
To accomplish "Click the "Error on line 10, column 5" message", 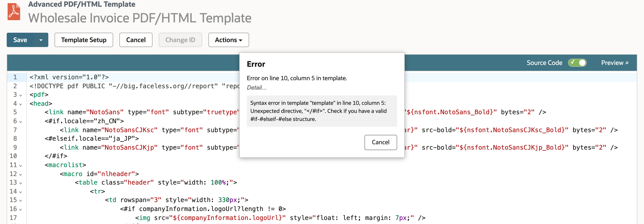I will (297, 78).
